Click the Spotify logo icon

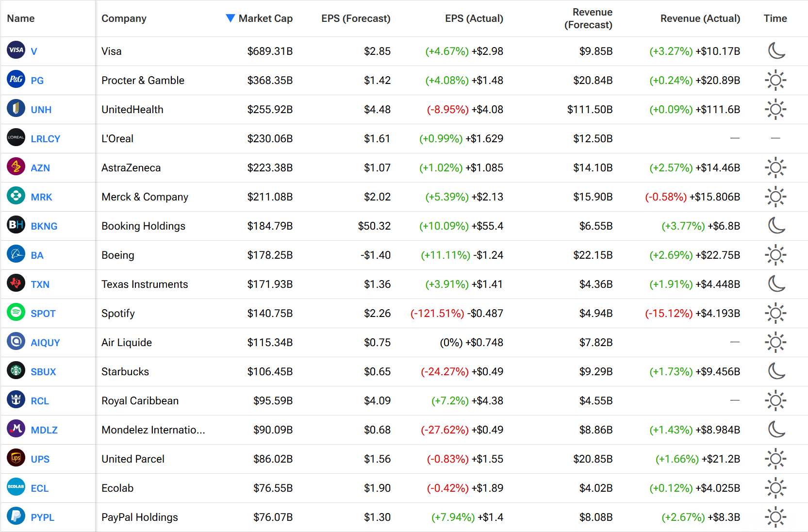point(16,312)
